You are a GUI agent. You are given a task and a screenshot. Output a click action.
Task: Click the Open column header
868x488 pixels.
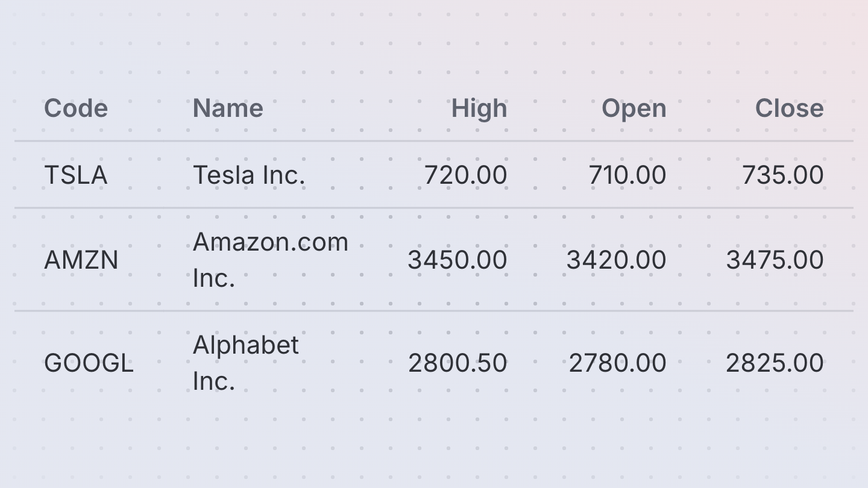pos(634,109)
